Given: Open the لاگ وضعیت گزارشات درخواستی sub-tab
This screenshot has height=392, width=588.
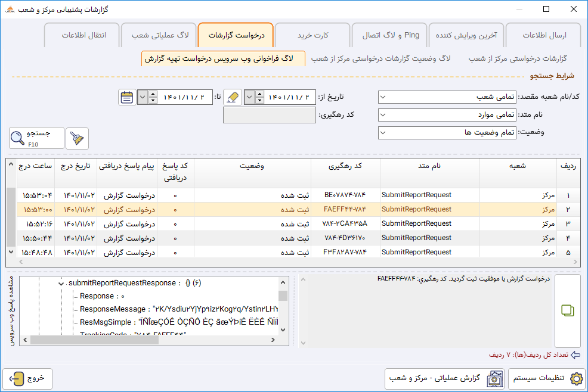Looking at the screenshot, I should [380, 58].
